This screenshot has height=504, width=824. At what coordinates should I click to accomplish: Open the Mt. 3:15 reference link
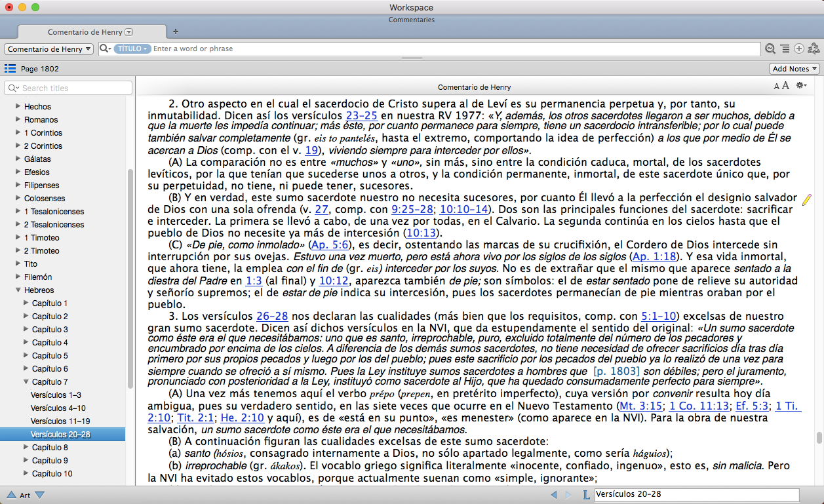(642, 406)
